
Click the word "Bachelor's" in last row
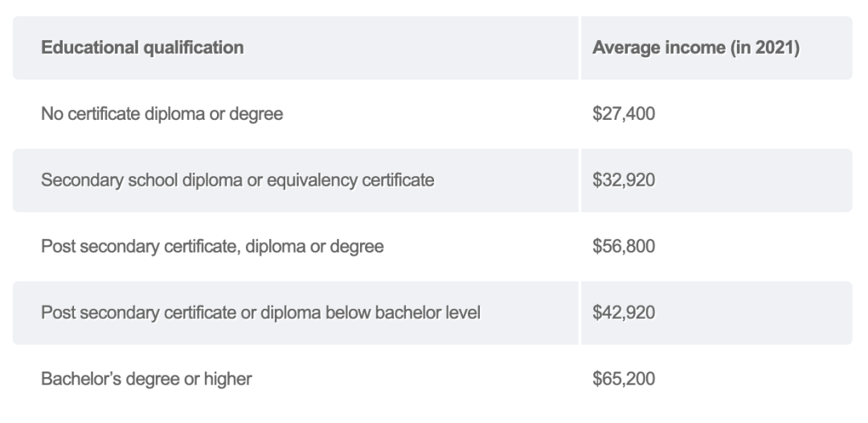(80, 379)
